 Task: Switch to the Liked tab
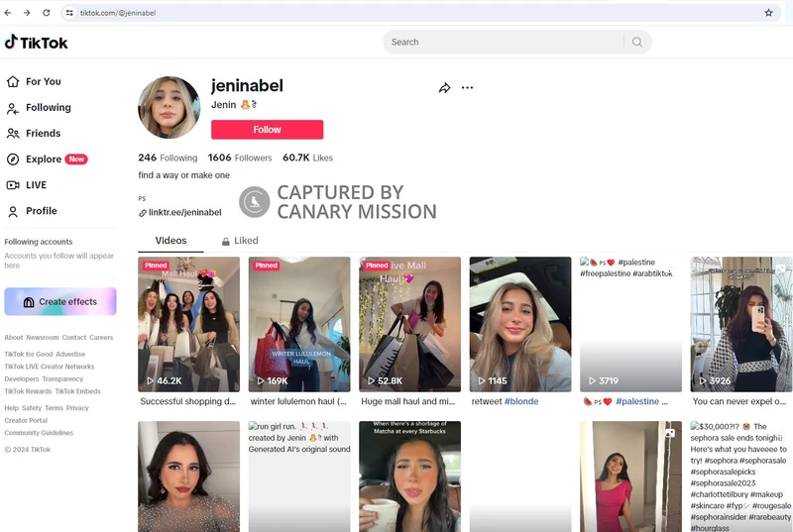click(239, 241)
